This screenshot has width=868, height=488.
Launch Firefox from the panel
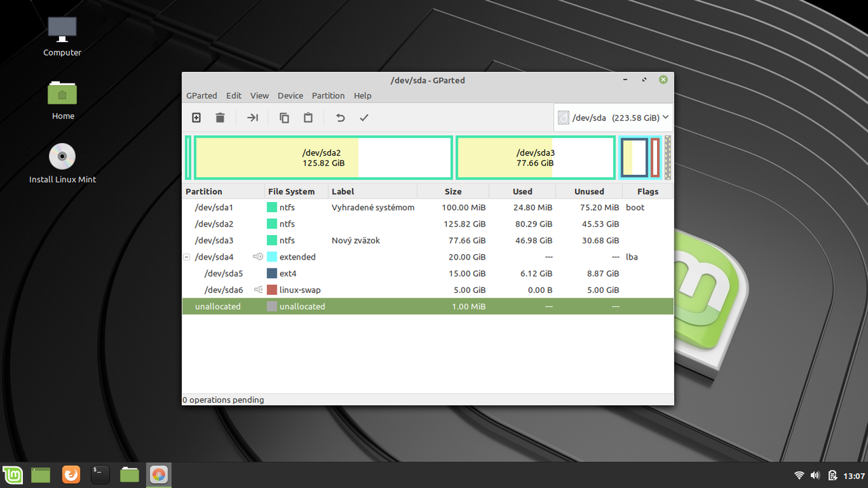coord(71,474)
